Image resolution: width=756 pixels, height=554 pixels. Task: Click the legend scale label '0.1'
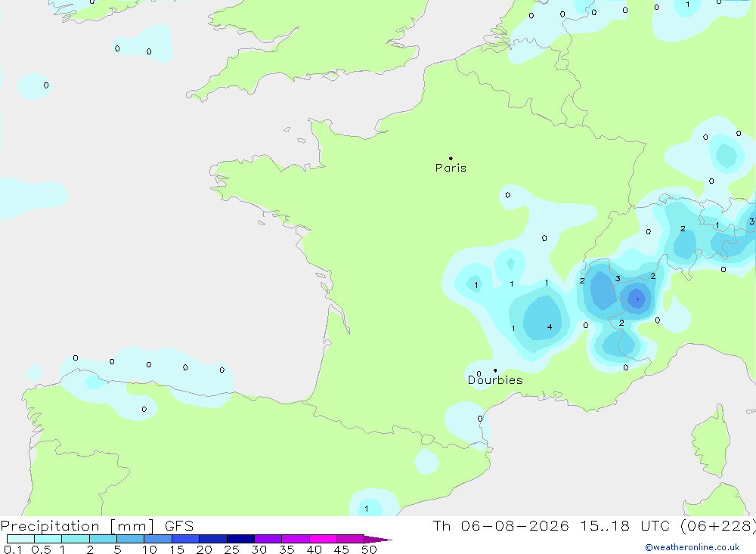tap(13, 549)
